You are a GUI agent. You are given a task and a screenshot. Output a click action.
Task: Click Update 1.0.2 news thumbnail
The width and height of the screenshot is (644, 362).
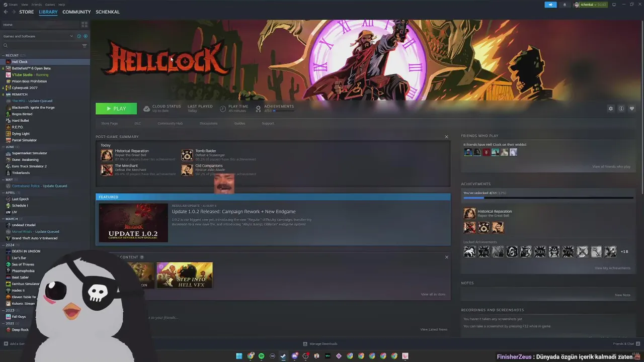click(x=133, y=223)
